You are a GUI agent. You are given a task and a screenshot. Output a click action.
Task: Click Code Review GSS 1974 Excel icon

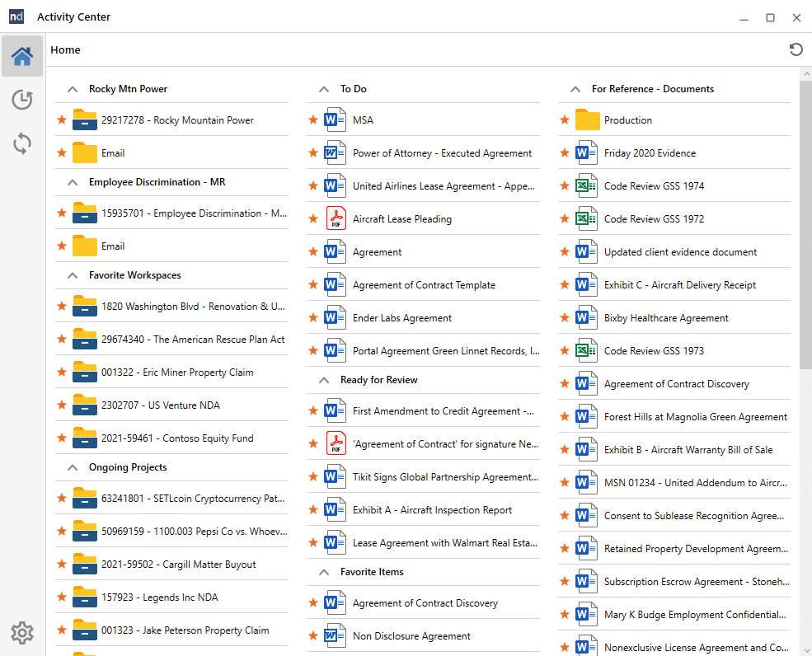click(586, 185)
